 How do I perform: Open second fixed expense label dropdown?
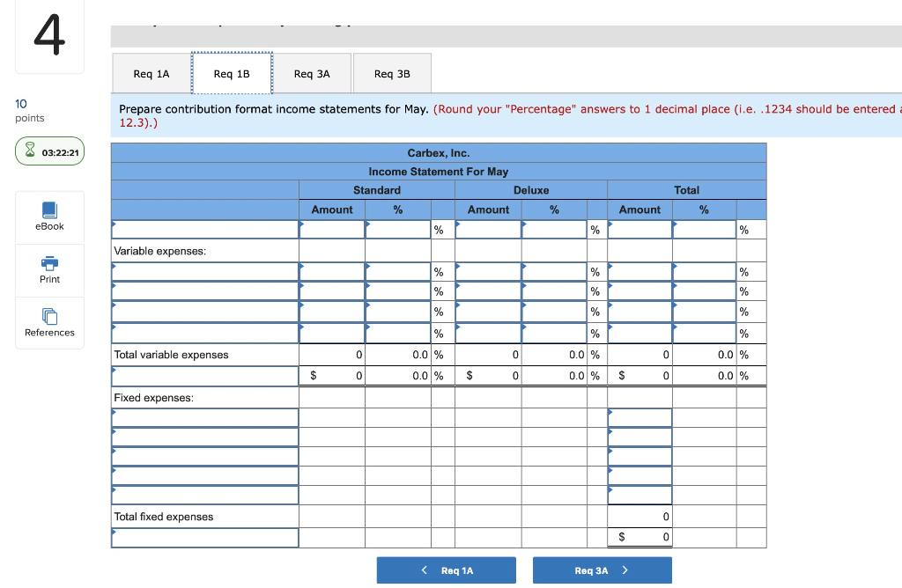point(204,437)
